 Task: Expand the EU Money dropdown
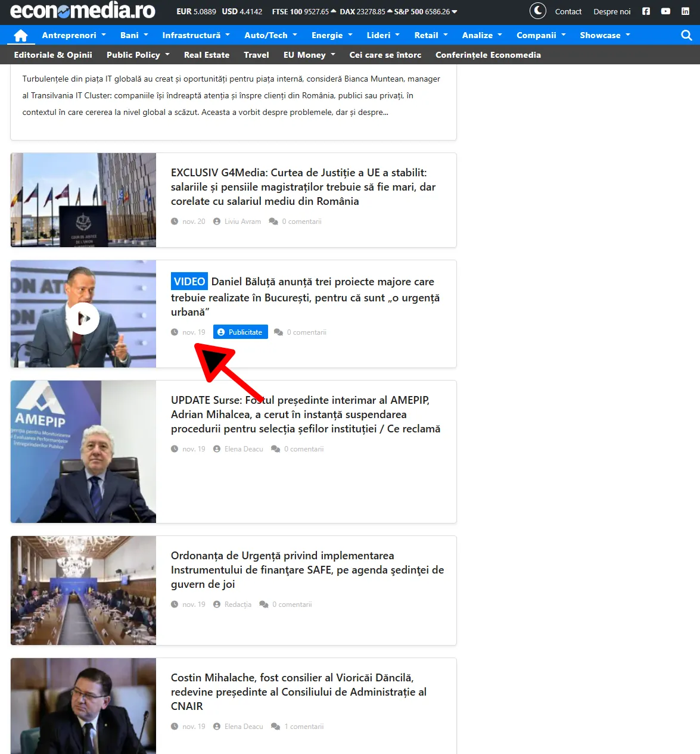[x=309, y=55]
